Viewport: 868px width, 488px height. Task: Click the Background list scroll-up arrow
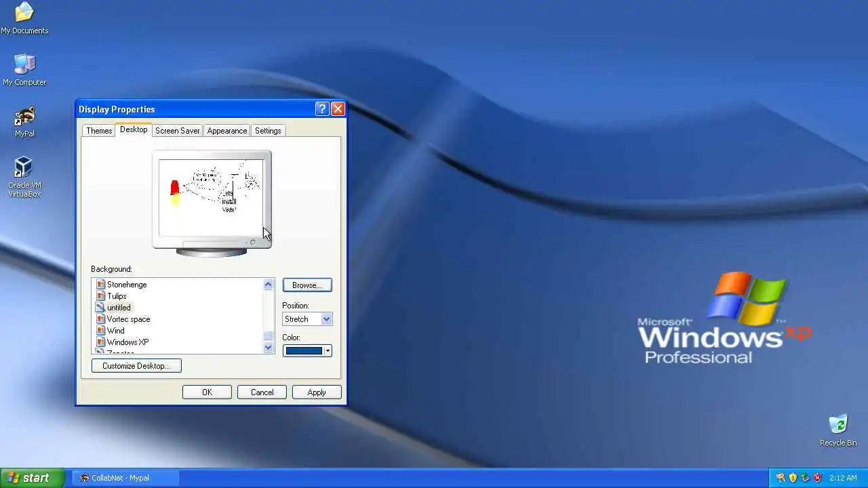[268, 285]
